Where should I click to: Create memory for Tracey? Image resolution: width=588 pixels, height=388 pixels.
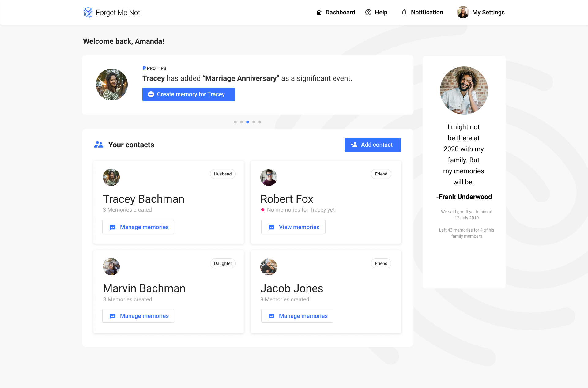(188, 94)
